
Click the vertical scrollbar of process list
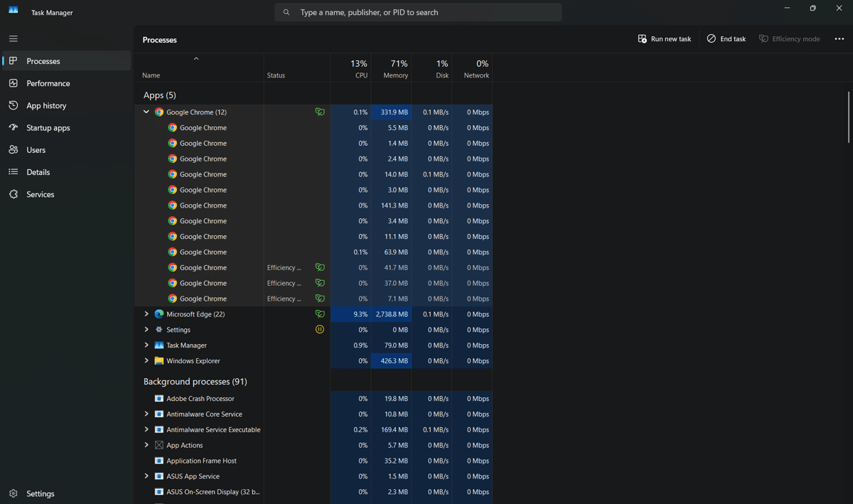tap(848, 117)
